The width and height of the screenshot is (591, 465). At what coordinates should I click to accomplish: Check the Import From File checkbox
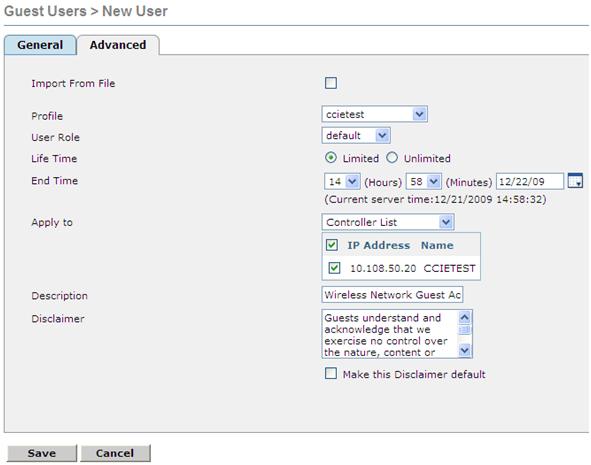[x=331, y=83]
